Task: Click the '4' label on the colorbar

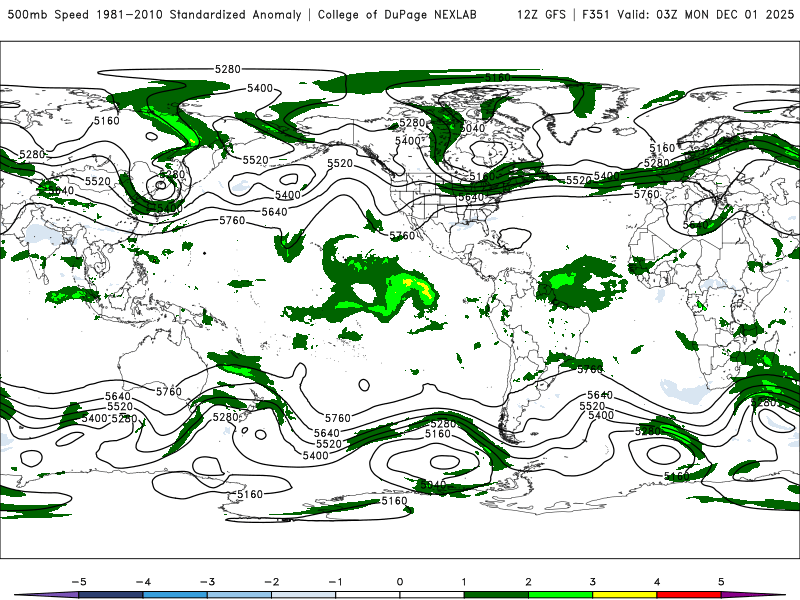Action: click(657, 582)
